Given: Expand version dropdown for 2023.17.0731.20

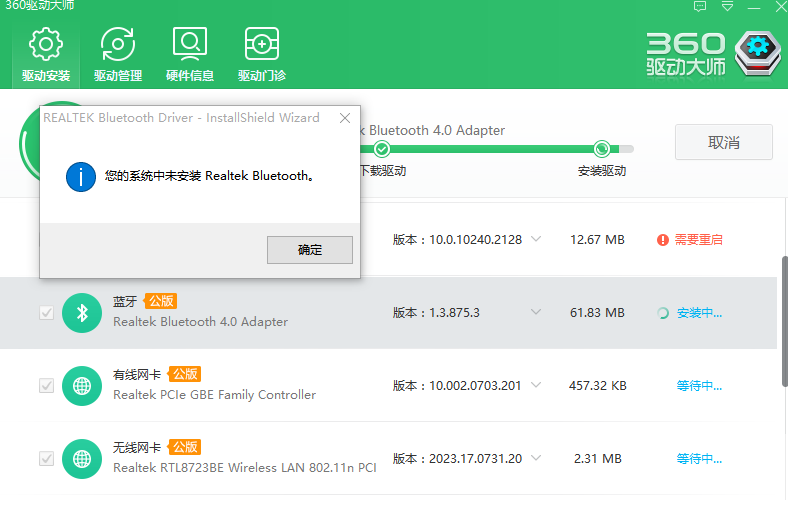Looking at the screenshot, I should [536, 458].
